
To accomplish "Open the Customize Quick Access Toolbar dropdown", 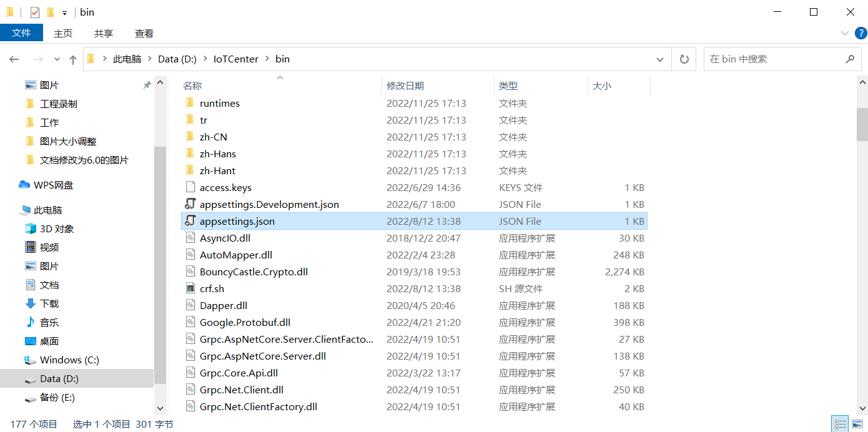I will pos(64,12).
